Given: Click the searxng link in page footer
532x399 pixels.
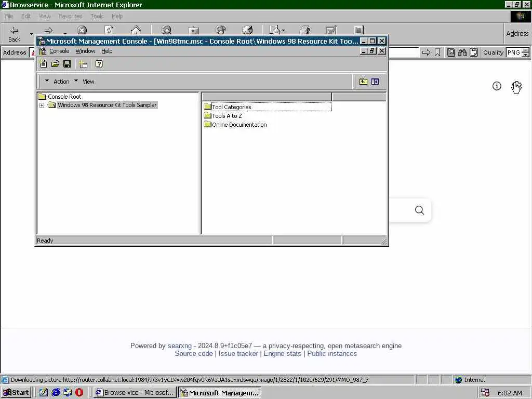Looking at the screenshot, I should tap(179, 345).
